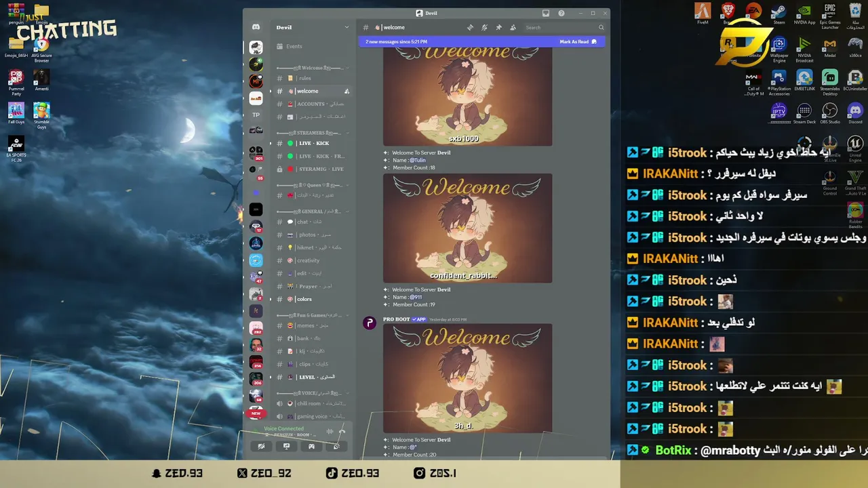Open notification settings bell in channel header
868x488 pixels.
pos(484,28)
